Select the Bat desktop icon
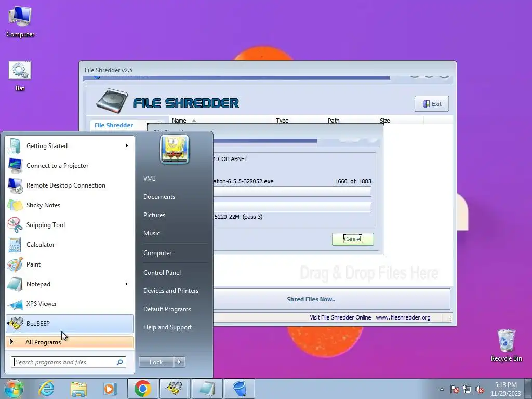 point(20,76)
